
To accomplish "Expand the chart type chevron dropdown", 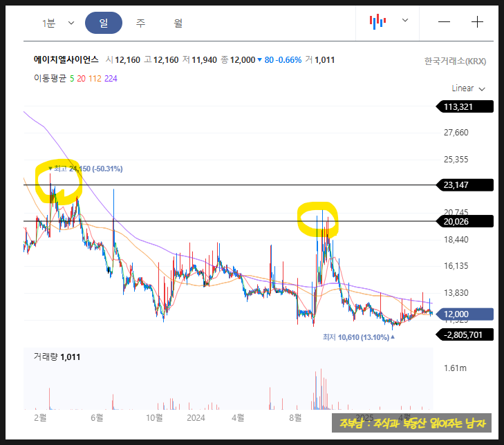I will click(405, 20).
